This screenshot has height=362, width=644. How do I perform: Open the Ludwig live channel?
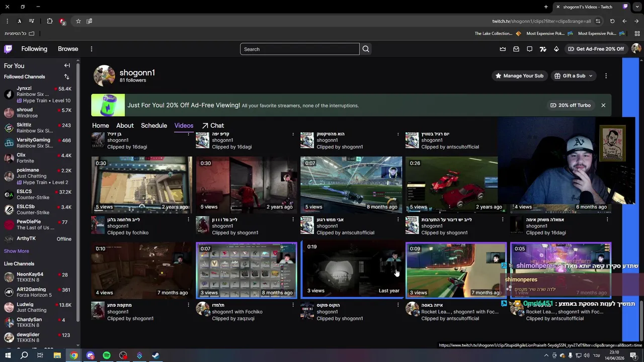[x=38, y=307]
